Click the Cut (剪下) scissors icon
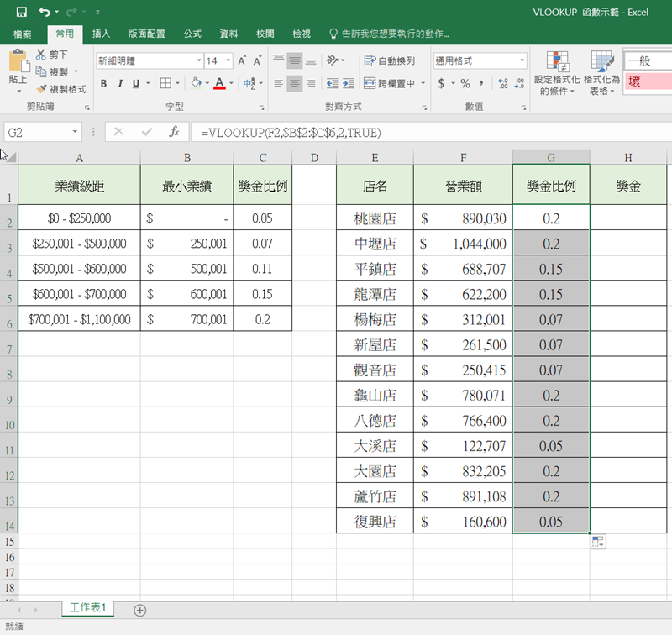 41,55
